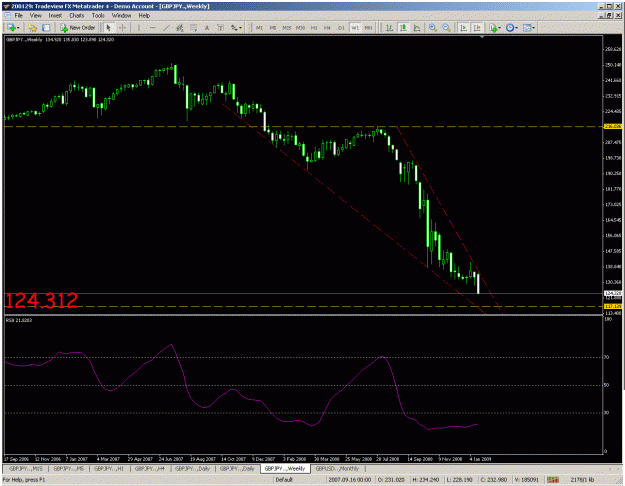
Task: Click the MetaTrader application icon in title bar
Action: 6,6
